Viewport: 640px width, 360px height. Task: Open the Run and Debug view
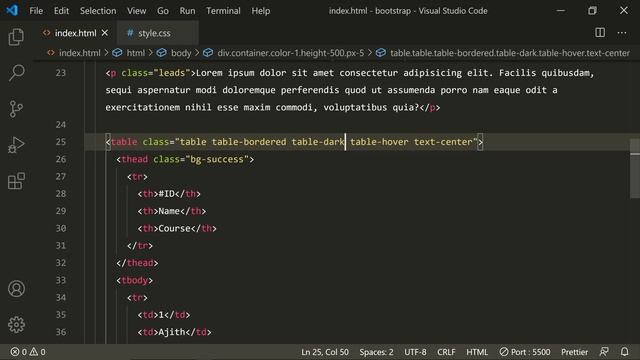[x=16, y=145]
